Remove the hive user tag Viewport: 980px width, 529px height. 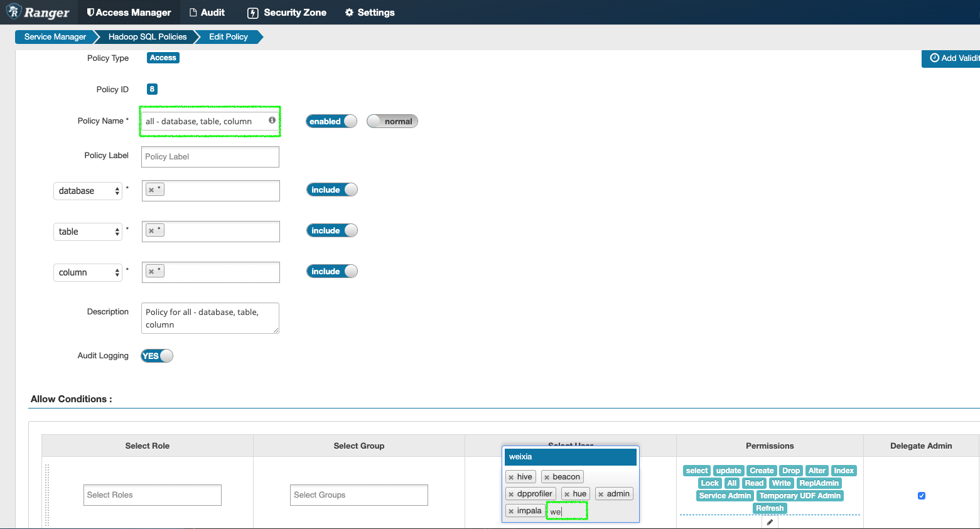click(511, 478)
